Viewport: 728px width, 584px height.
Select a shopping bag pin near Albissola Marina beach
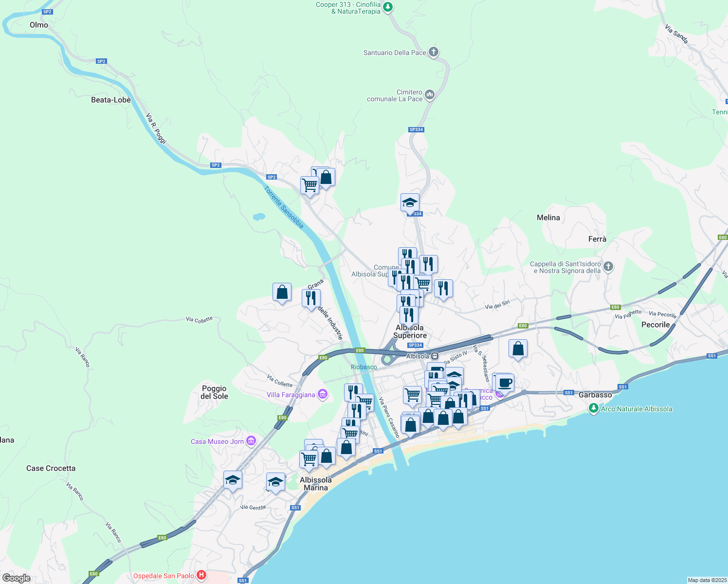[443, 418]
